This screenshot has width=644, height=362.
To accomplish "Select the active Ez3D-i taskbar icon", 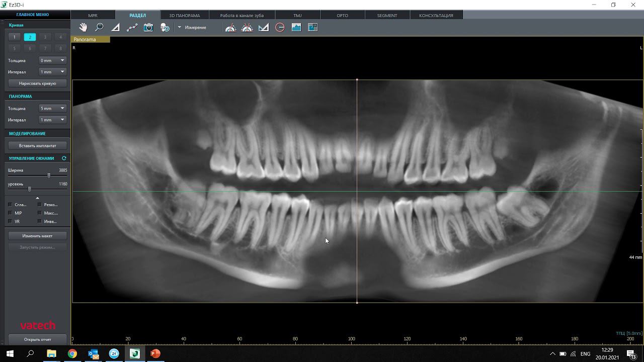I will tap(134, 353).
